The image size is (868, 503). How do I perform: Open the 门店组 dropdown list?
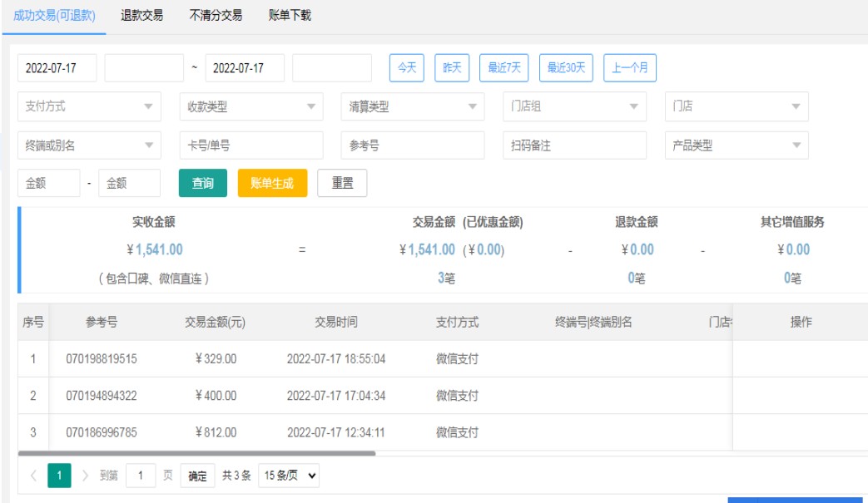coord(574,106)
